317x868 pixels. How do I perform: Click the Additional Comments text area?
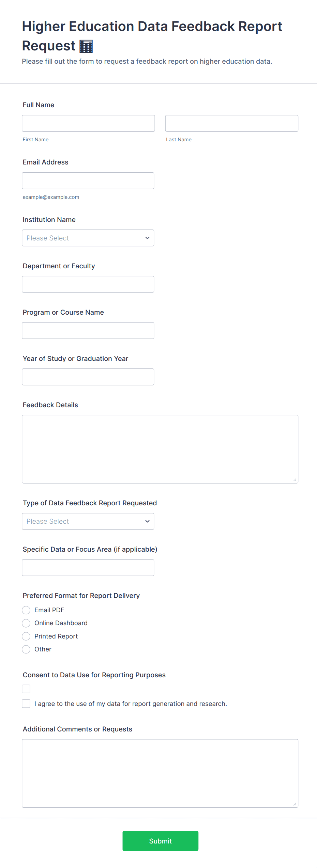click(160, 773)
